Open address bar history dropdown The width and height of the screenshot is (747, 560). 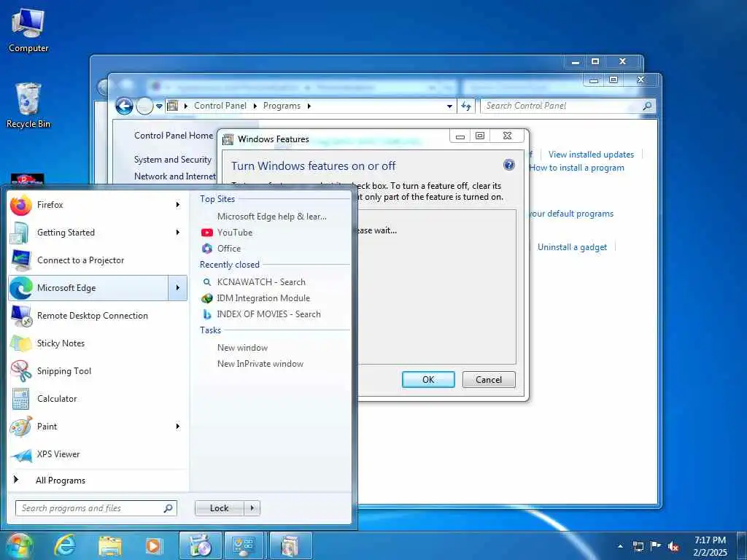[x=449, y=106]
